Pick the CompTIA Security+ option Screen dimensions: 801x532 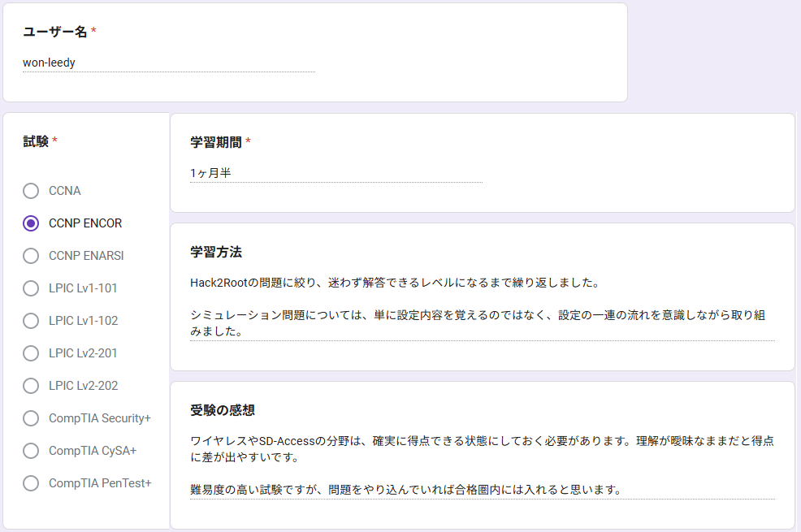point(31,418)
